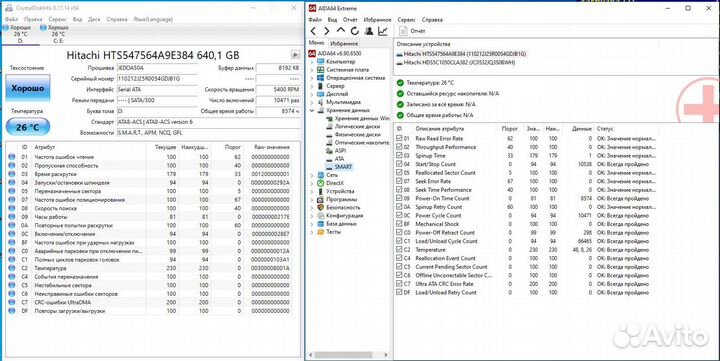Viewport: 720px width, 361px height.
Task: Expand the Устройства tree node
Action: 312,191
